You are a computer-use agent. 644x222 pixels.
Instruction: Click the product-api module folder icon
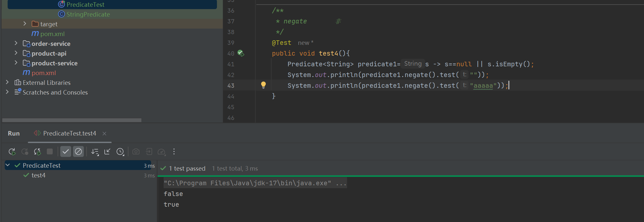[x=26, y=53]
